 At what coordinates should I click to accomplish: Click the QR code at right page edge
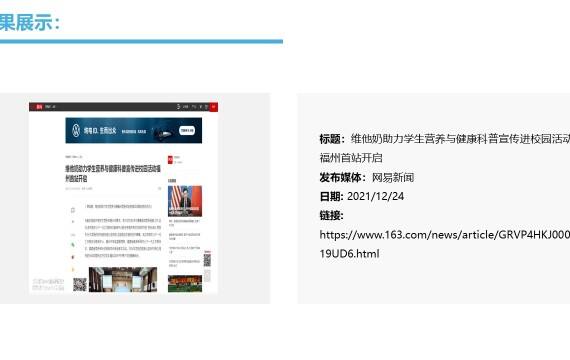tap(207, 260)
